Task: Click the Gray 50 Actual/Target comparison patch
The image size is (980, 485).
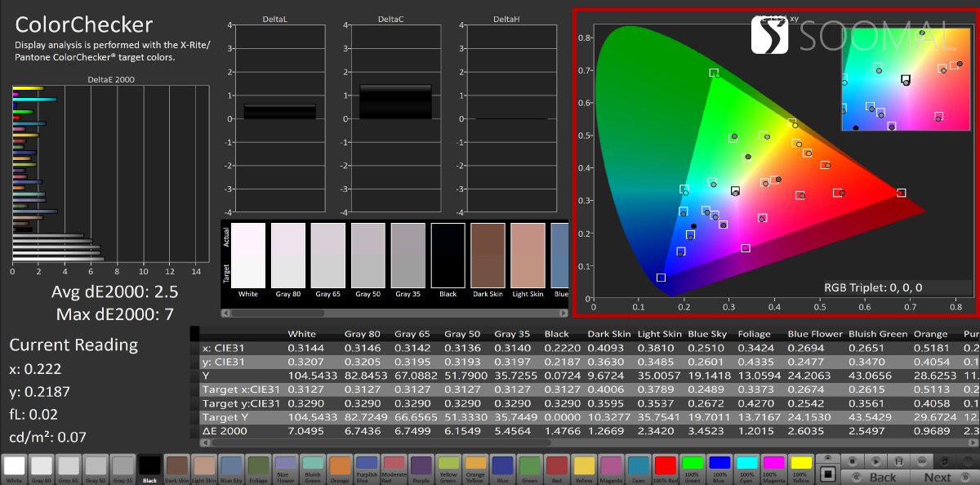Action: pos(368,255)
